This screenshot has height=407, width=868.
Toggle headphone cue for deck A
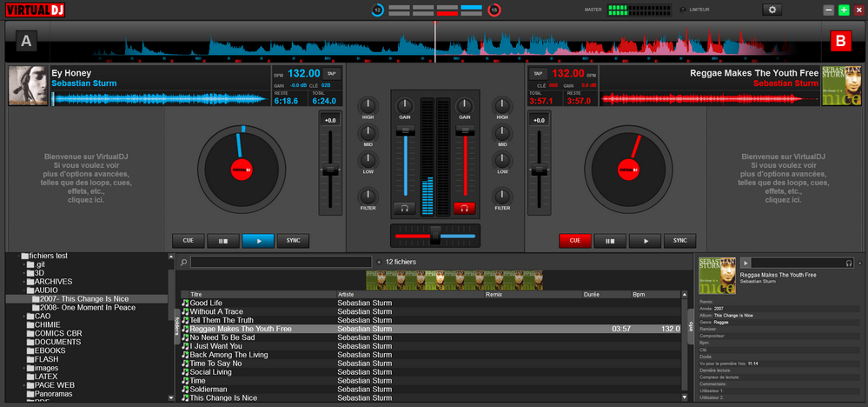[404, 208]
